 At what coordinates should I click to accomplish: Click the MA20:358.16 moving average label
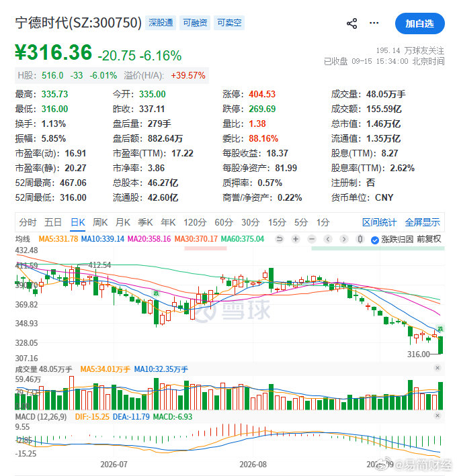[149, 239]
